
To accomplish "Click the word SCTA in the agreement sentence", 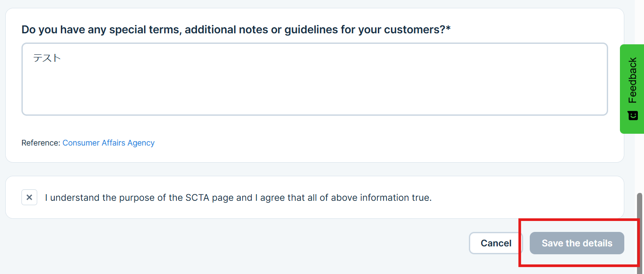I will [197, 198].
